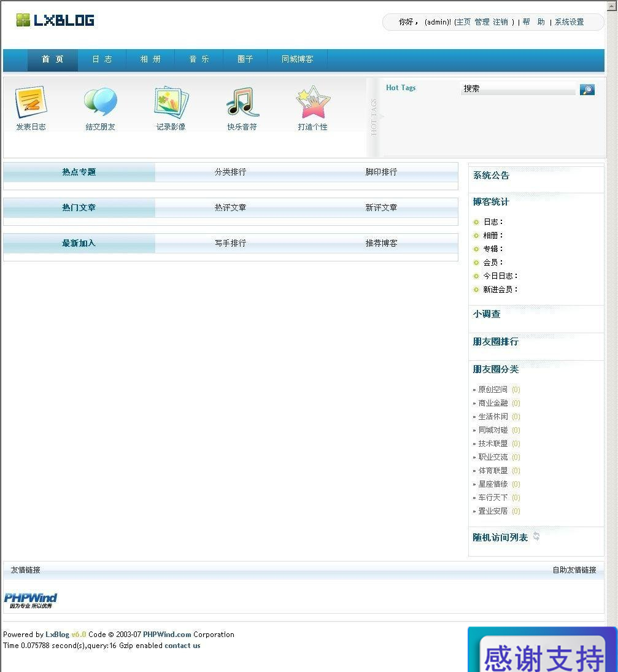
Task: Click the 朋友圈排行 heading
Action: click(x=496, y=342)
